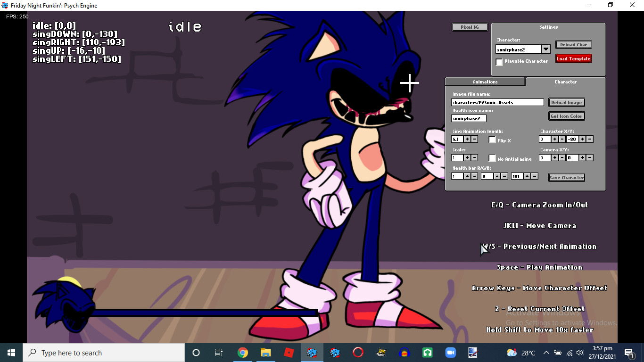
Task: Increase Scale value with plus
Action: point(467,157)
